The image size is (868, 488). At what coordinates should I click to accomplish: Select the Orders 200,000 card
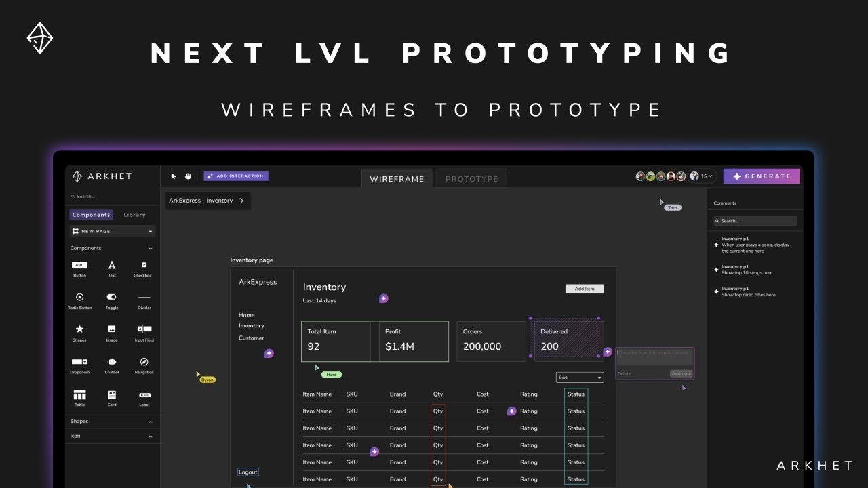491,341
